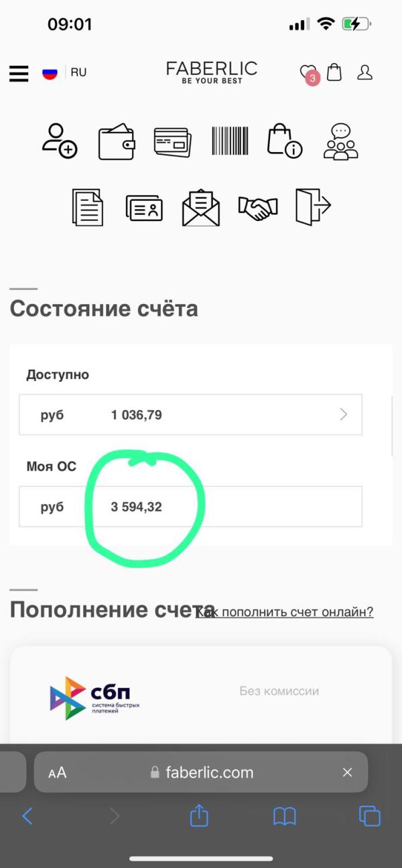Click the logout door icon
This screenshot has width=402, height=868.
pos(313,206)
